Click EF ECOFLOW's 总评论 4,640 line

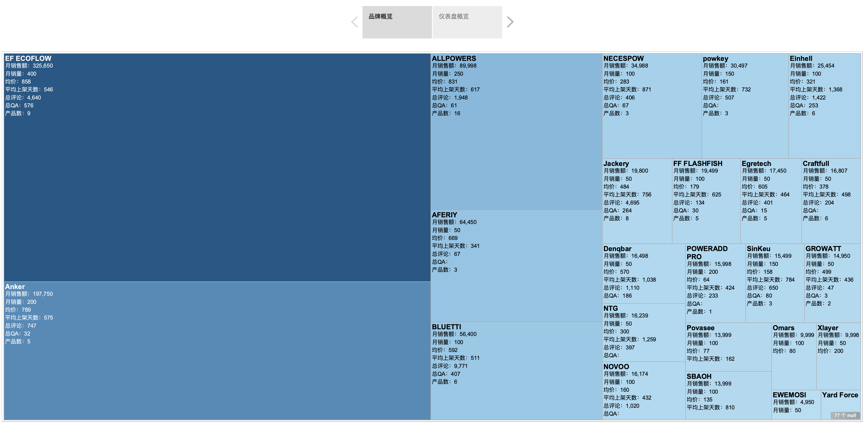[x=23, y=98]
